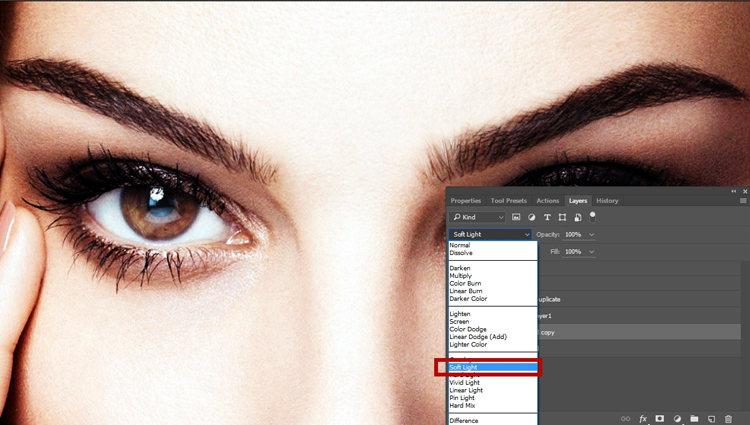Choose Screen blend mode
The width and height of the screenshot is (750, 425).
pyautogui.click(x=493, y=322)
